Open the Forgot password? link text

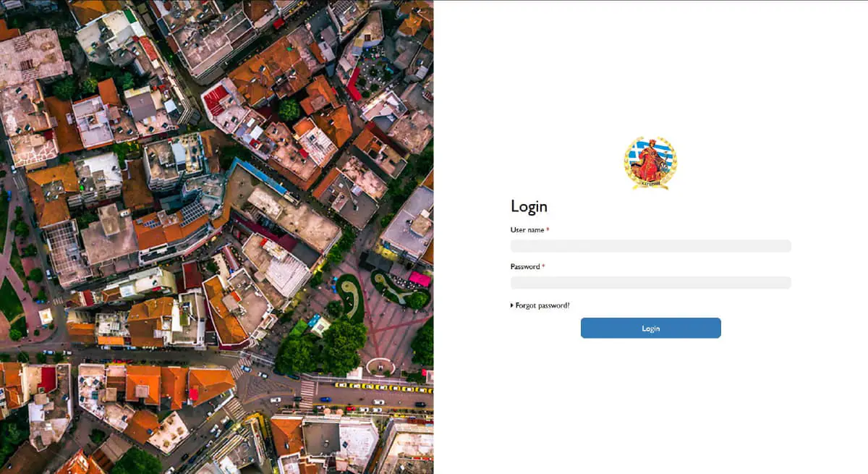click(542, 306)
